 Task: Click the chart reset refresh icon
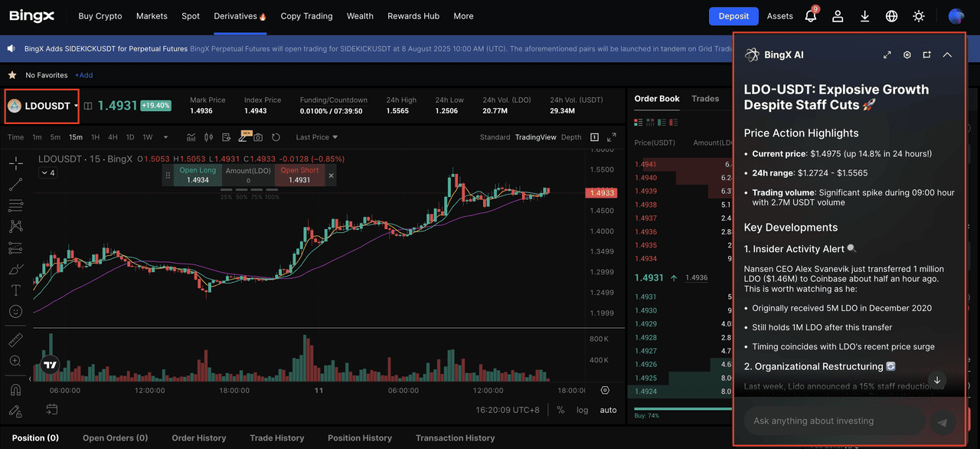pos(276,137)
